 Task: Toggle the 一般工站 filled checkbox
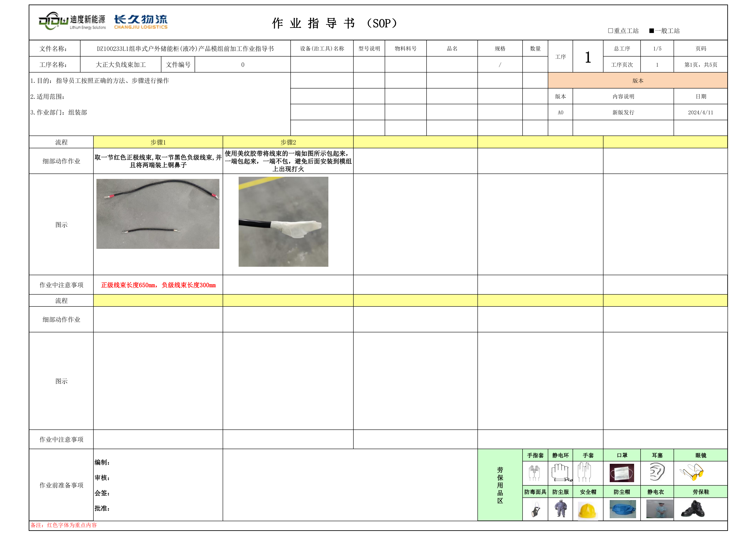tap(651, 31)
